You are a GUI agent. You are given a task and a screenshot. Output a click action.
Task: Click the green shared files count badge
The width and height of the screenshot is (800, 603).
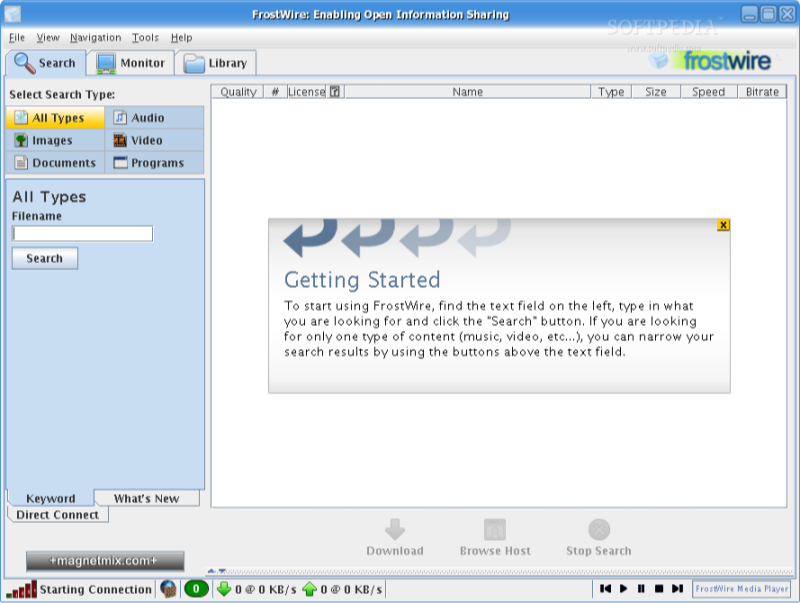tap(196, 589)
